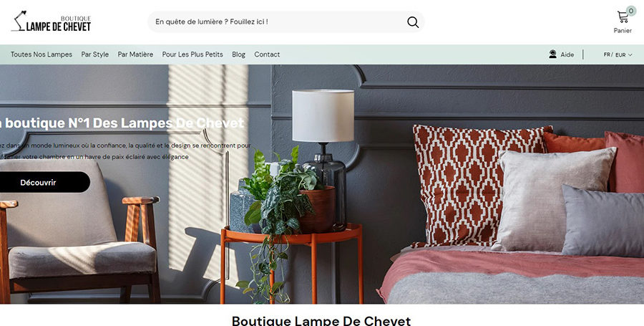
Task: Go to the Blog page
Action: (x=238, y=54)
